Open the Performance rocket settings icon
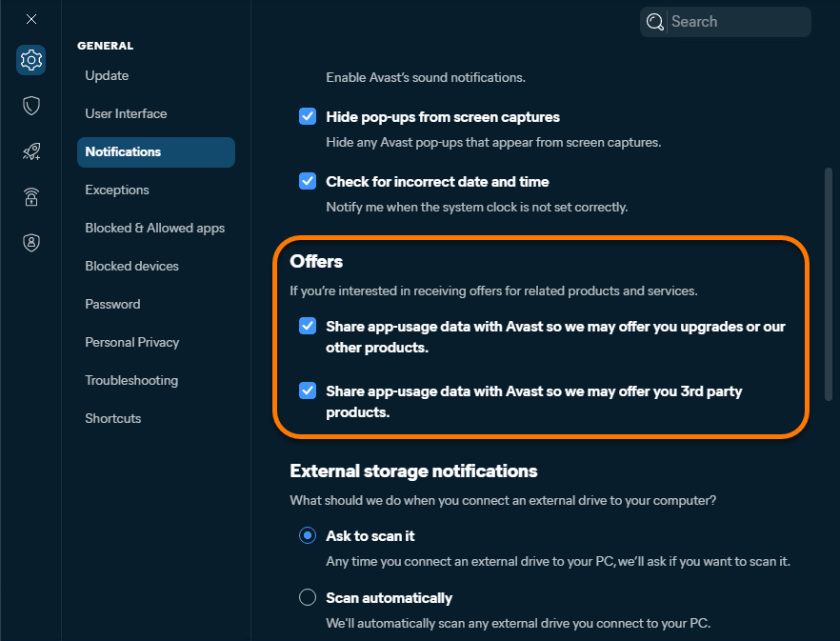840x641 pixels. [x=31, y=151]
